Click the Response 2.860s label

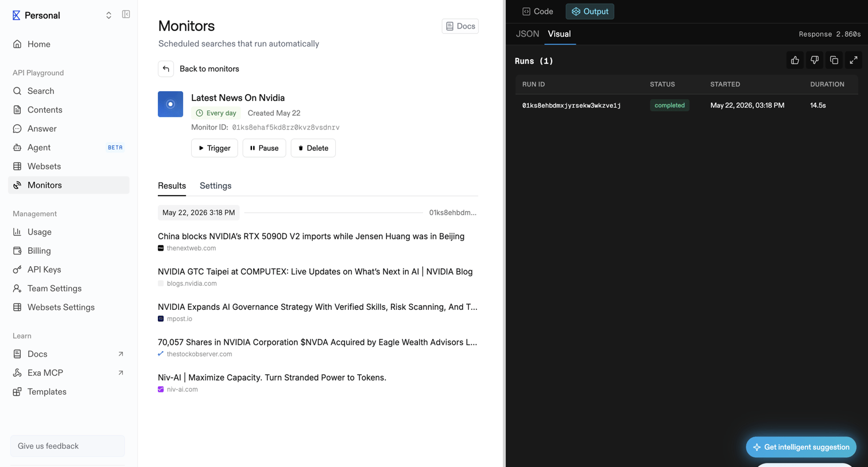(830, 34)
